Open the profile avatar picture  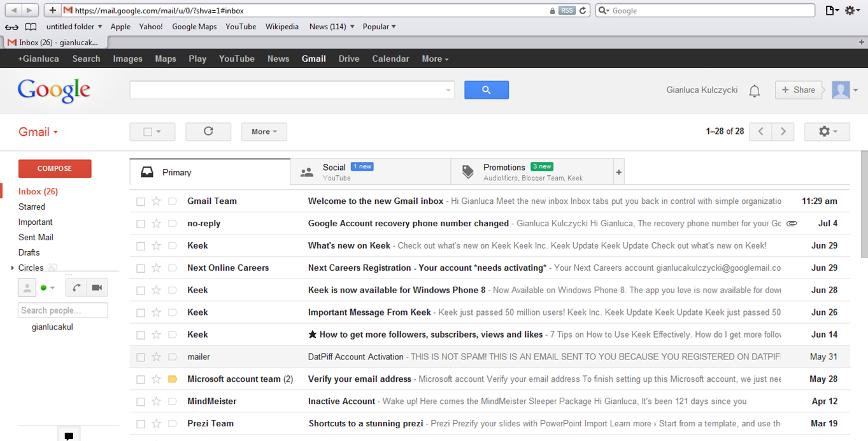pos(841,90)
